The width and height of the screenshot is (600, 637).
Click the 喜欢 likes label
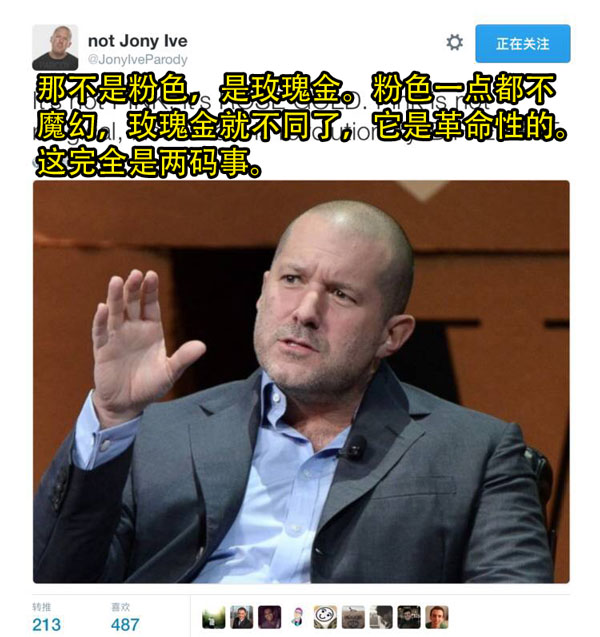point(120,607)
